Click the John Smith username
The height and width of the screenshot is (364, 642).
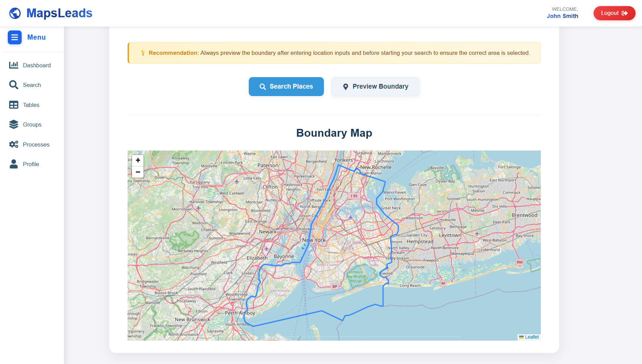[x=562, y=16]
